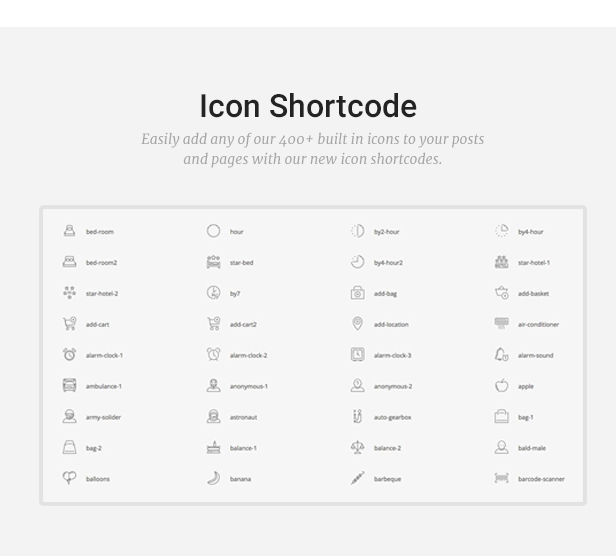The width and height of the screenshot is (616, 556).
Task: Click the add-location pin icon
Action: pyautogui.click(x=357, y=323)
